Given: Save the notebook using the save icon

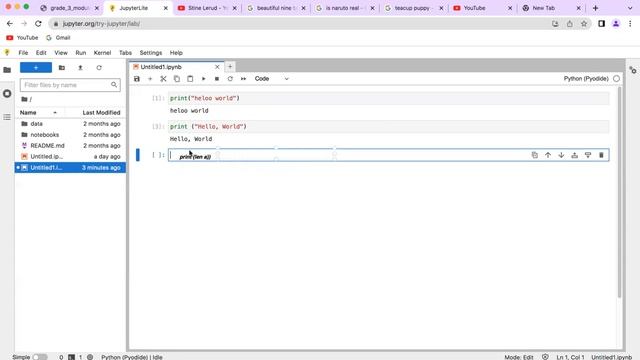Looking at the screenshot, I should (137, 79).
